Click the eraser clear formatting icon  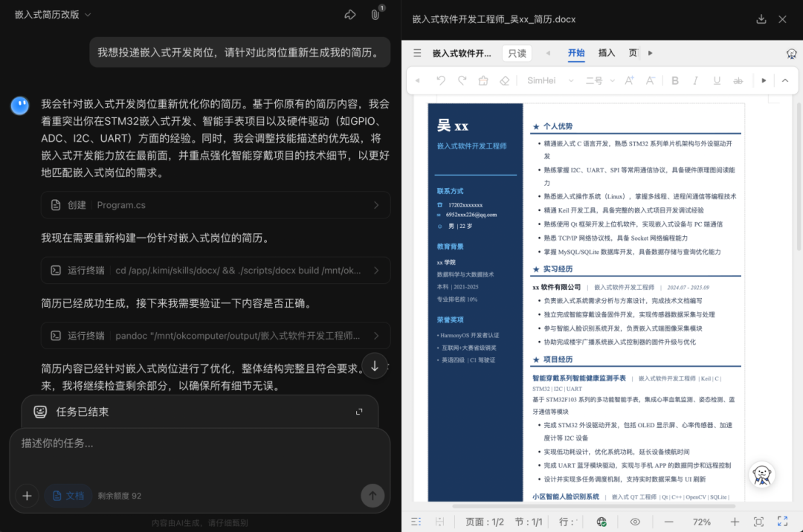point(504,80)
